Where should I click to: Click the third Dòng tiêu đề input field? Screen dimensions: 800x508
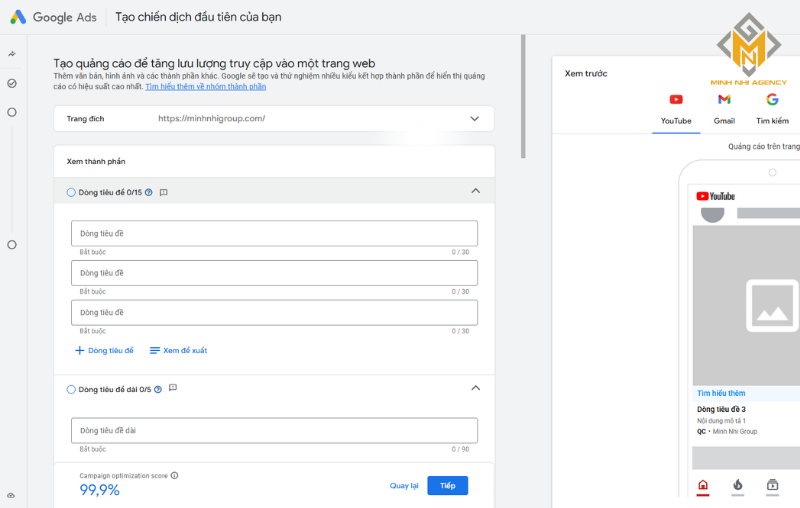[x=274, y=313]
